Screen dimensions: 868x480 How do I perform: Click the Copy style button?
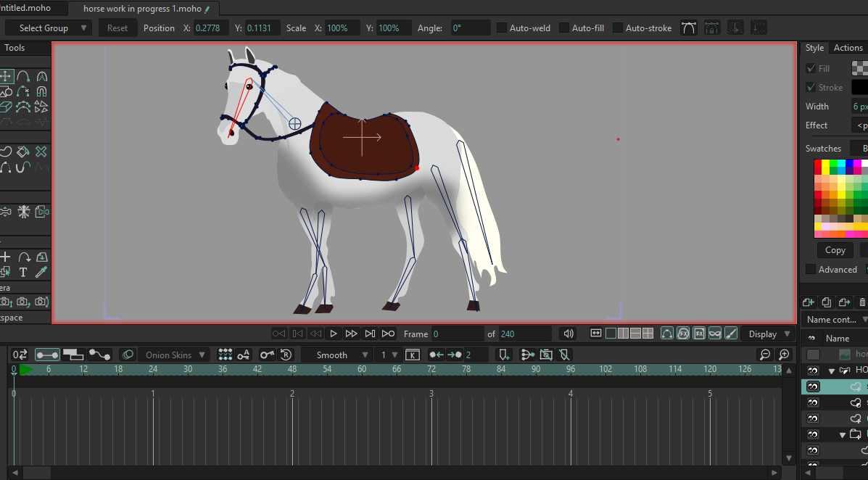tap(835, 250)
